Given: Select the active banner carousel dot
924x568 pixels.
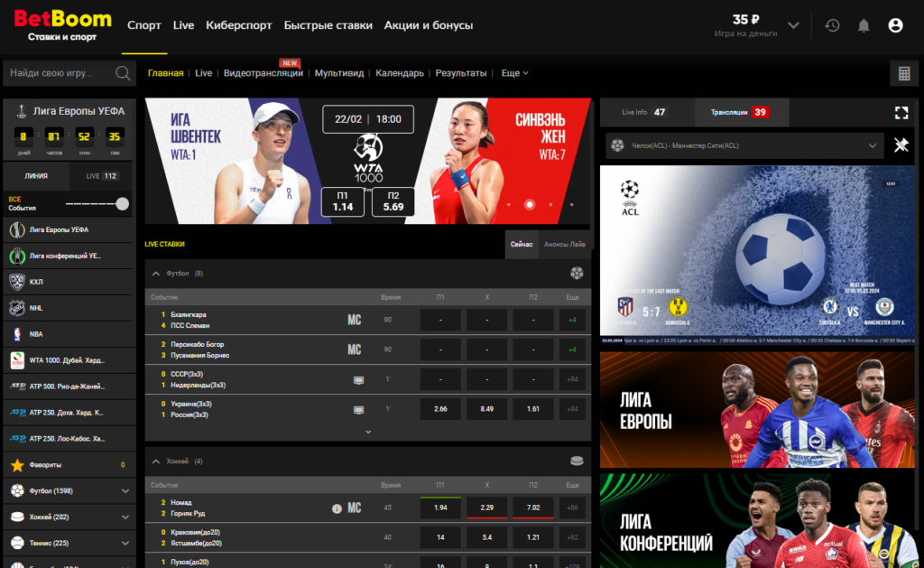Looking at the screenshot, I should point(529,205).
